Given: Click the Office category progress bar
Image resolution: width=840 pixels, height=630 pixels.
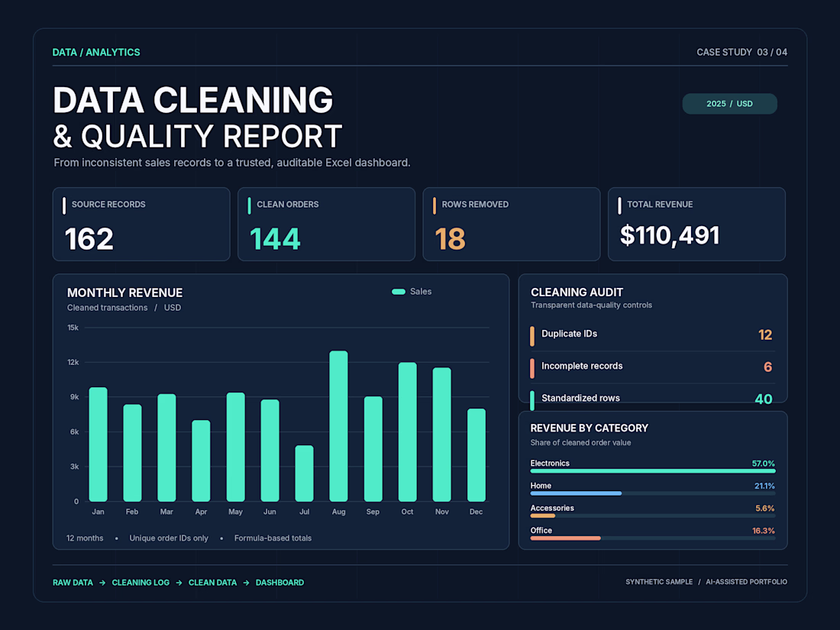Looking at the screenshot, I should pyautogui.click(x=652, y=538).
